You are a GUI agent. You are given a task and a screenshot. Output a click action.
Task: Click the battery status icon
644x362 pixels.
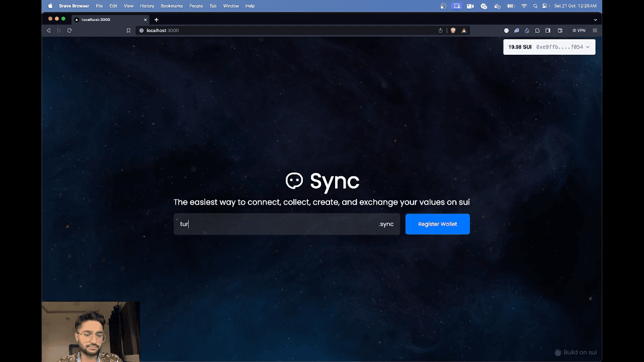511,6
